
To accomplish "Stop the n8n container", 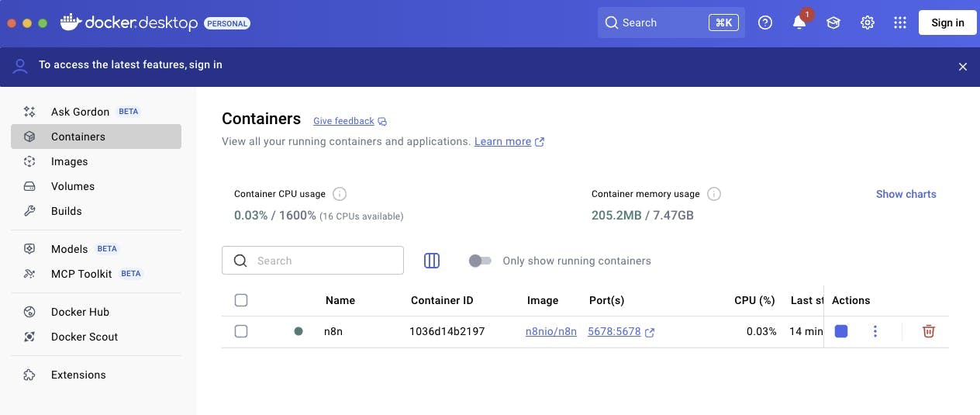I will tap(841, 331).
